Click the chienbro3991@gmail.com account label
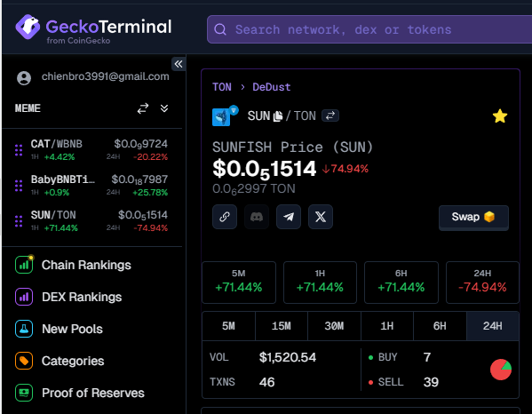The height and width of the screenshot is (414, 532). tap(105, 76)
